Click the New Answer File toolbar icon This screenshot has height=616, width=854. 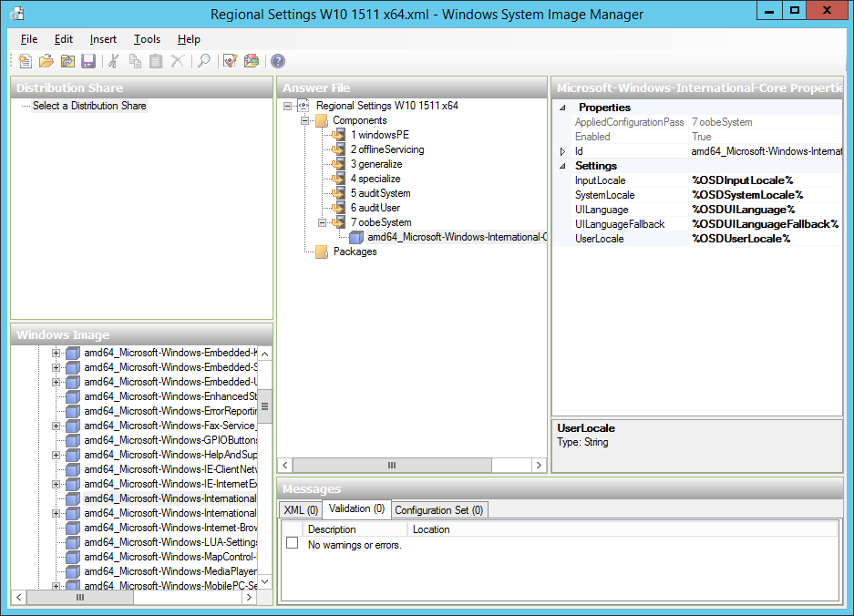pos(25,61)
